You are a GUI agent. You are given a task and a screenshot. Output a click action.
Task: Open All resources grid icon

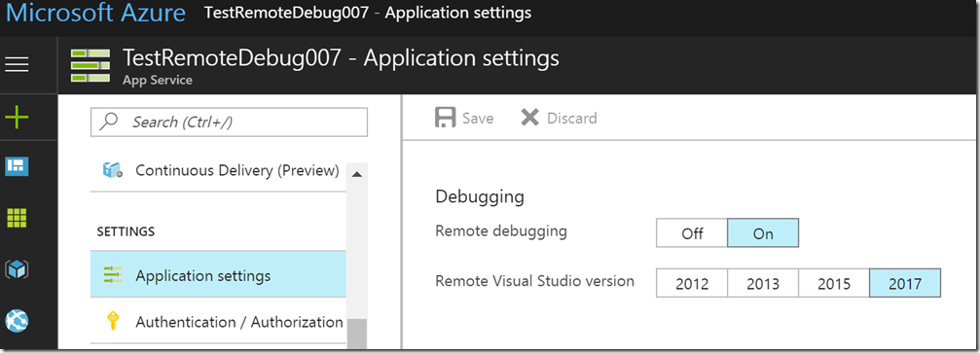(x=17, y=218)
